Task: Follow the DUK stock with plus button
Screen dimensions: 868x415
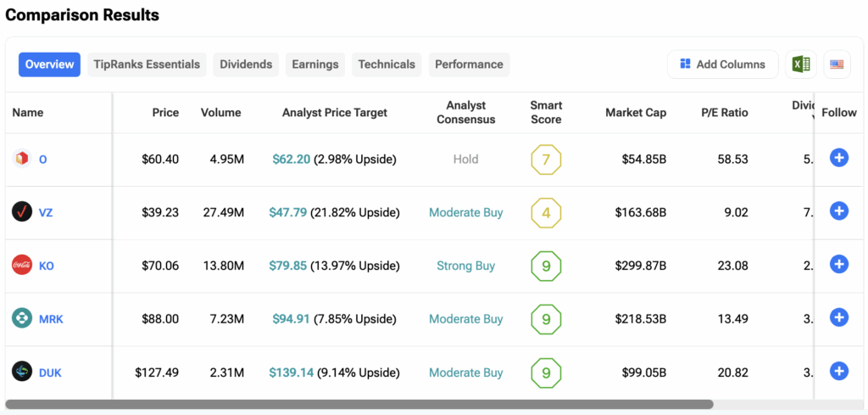Action: (x=838, y=371)
